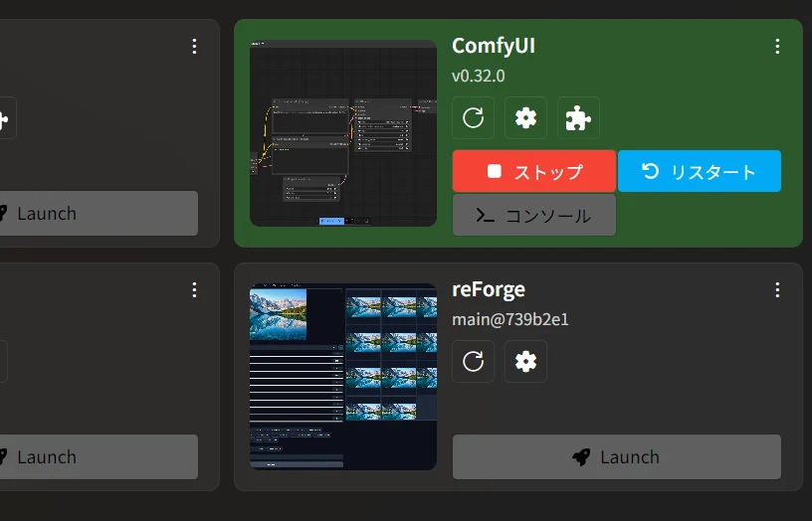Image resolution: width=812 pixels, height=521 pixels.
Task: Open ComfyUI launch settings gear
Action: coord(525,118)
